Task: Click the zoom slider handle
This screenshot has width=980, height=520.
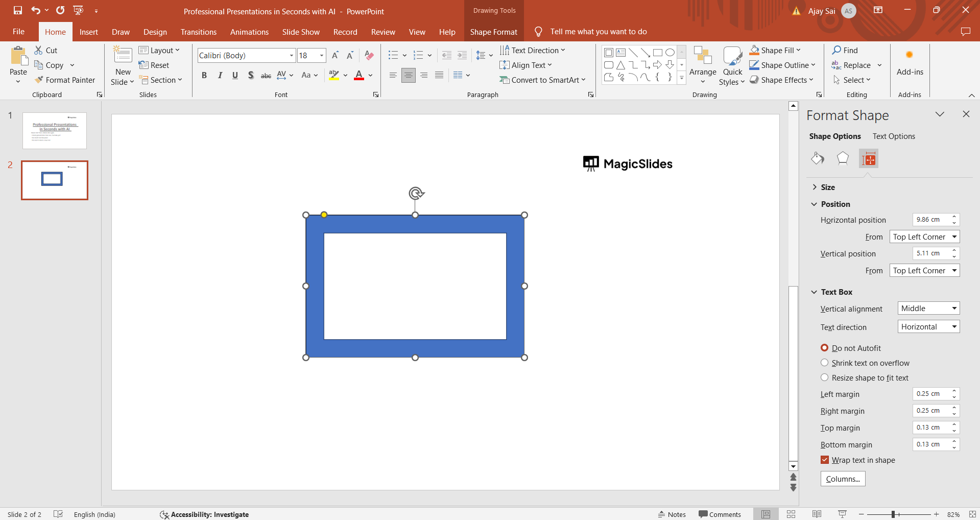Action: pos(893,514)
